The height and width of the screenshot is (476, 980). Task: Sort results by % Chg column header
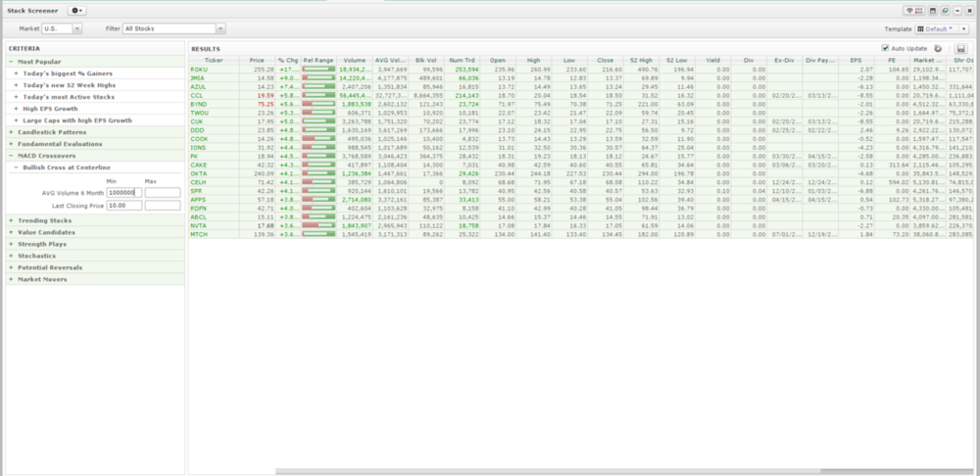(x=288, y=61)
